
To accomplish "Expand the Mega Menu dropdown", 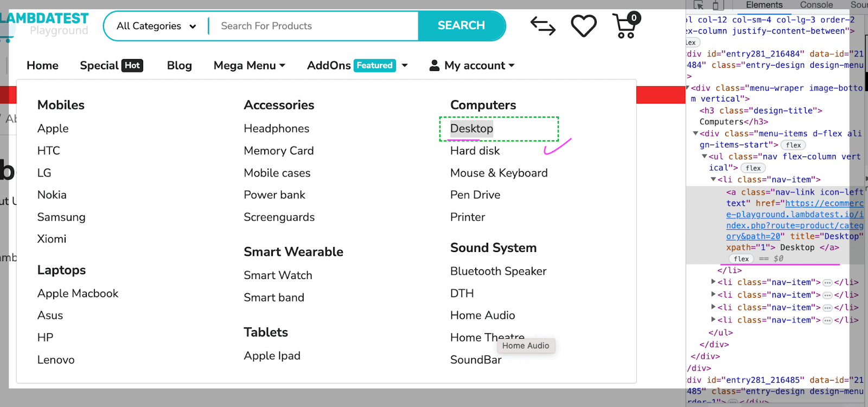I will click(x=249, y=66).
